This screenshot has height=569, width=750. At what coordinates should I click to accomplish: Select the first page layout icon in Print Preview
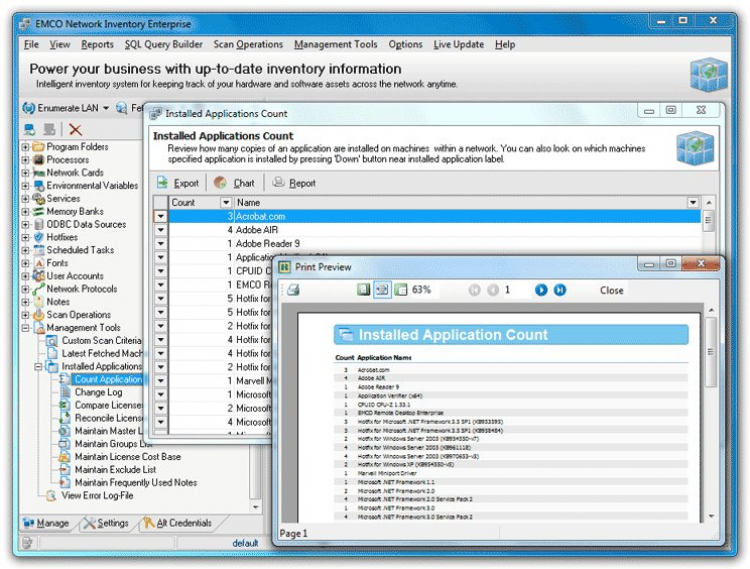pyautogui.click(x=363, y=289)
